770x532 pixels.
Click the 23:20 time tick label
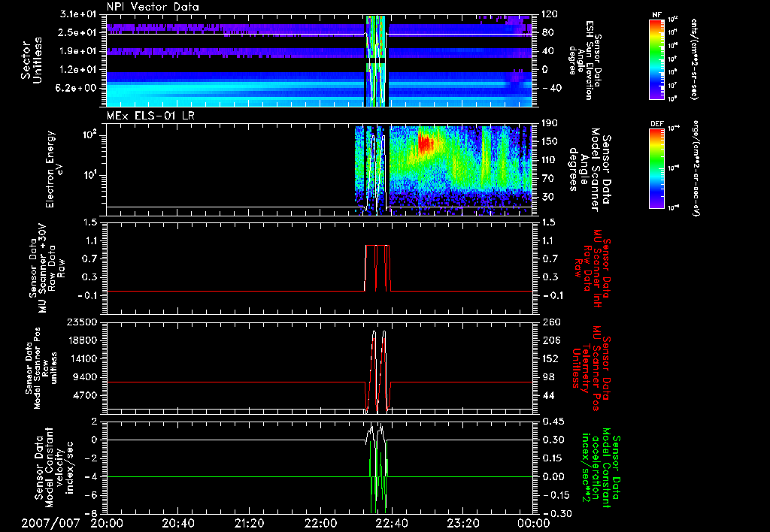[462, 523]
